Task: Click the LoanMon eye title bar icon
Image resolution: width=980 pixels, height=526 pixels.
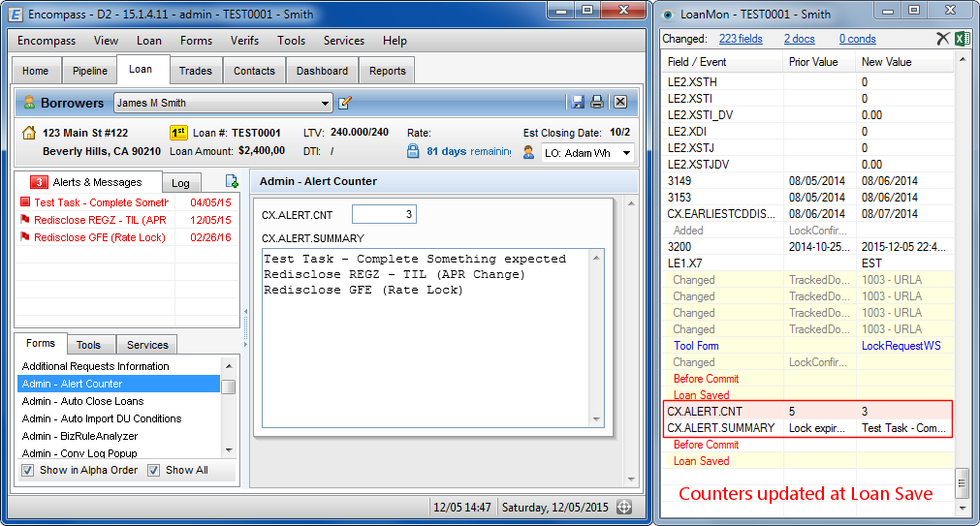Action: pos(668,15)
